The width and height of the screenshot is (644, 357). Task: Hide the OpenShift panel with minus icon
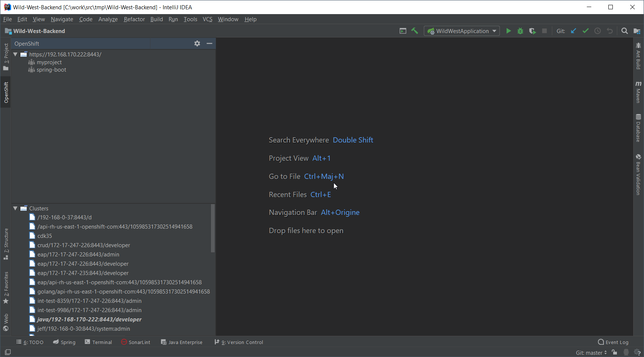pos(209,43)
